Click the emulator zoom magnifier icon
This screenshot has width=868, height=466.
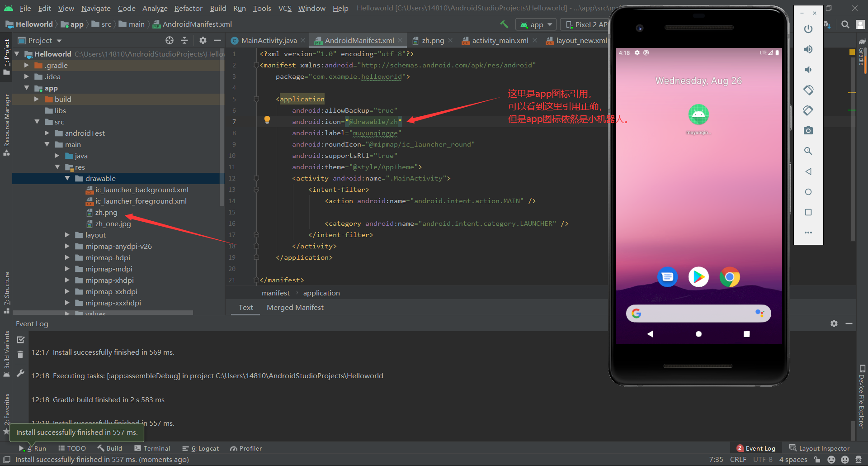click(808, 151)
